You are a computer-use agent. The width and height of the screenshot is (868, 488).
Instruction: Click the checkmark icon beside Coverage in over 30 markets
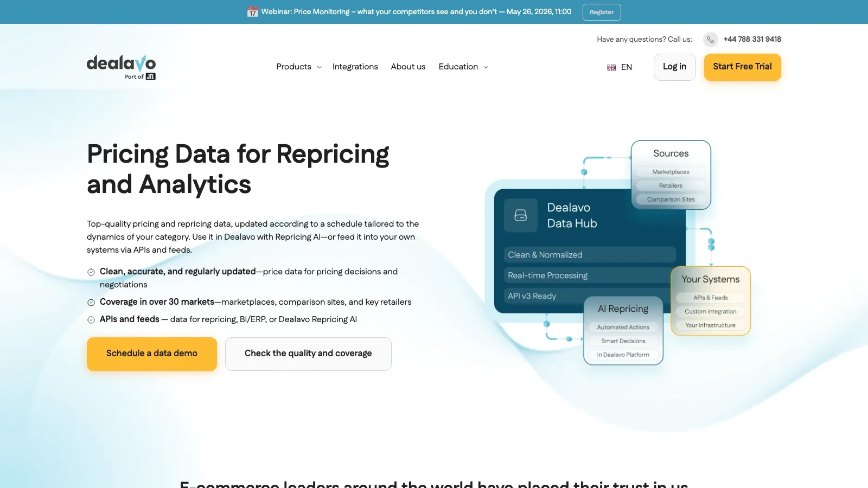pos(91,303)
